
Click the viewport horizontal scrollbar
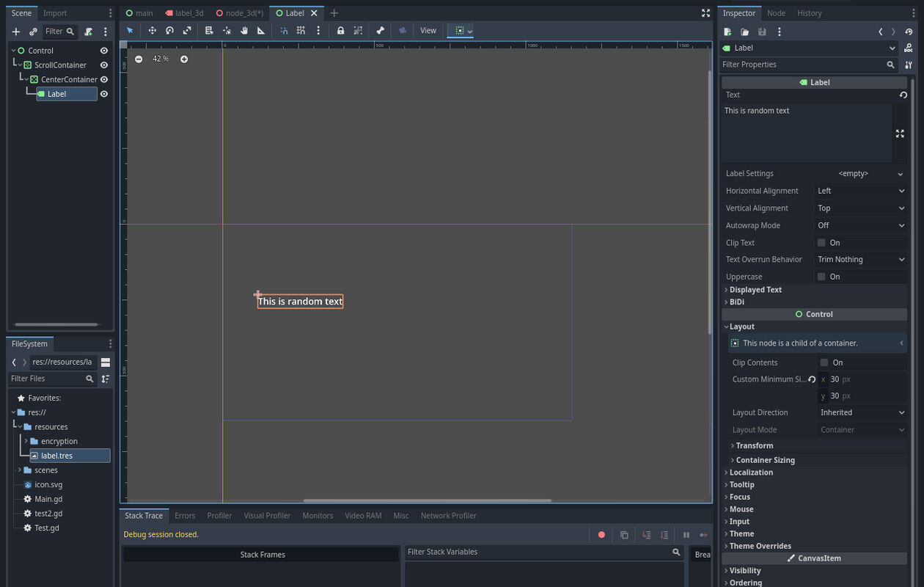[x=427, y=501]
